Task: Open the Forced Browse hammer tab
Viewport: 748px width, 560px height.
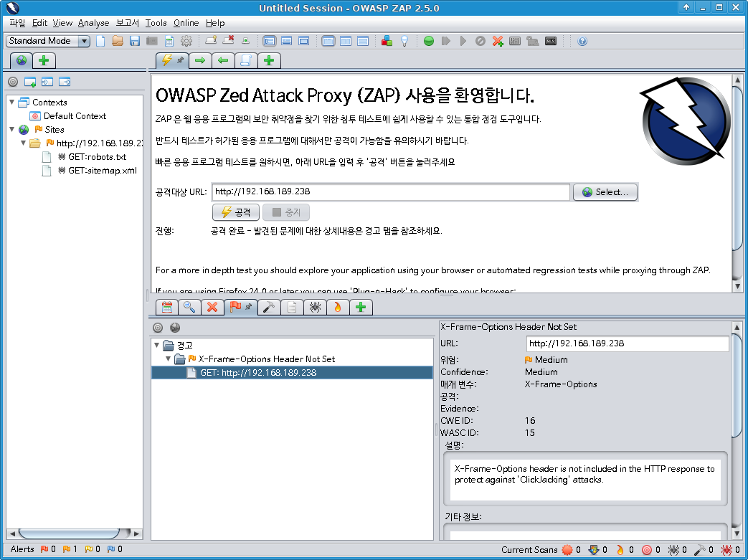Action: [x=269, y=307]
